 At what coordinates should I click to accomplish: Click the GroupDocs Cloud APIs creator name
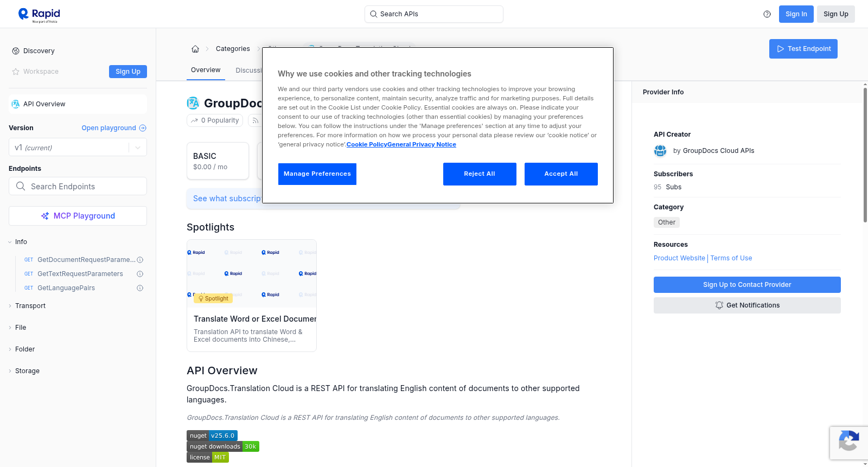click(718, 151)
